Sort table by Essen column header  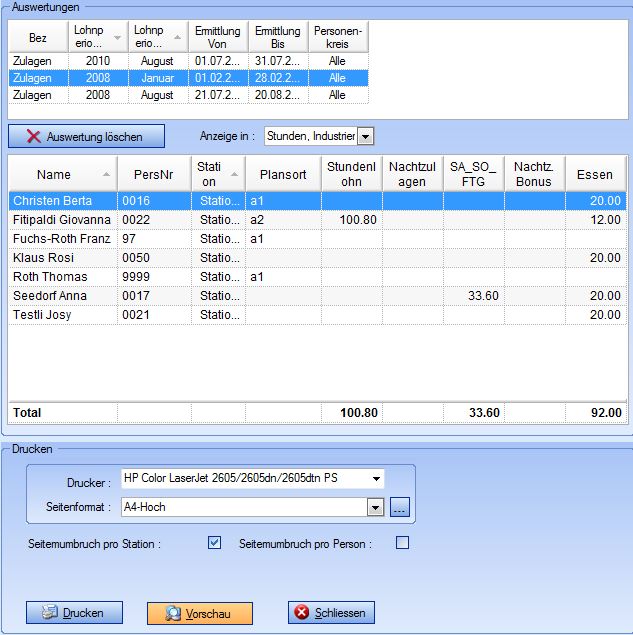coord(595,174)
